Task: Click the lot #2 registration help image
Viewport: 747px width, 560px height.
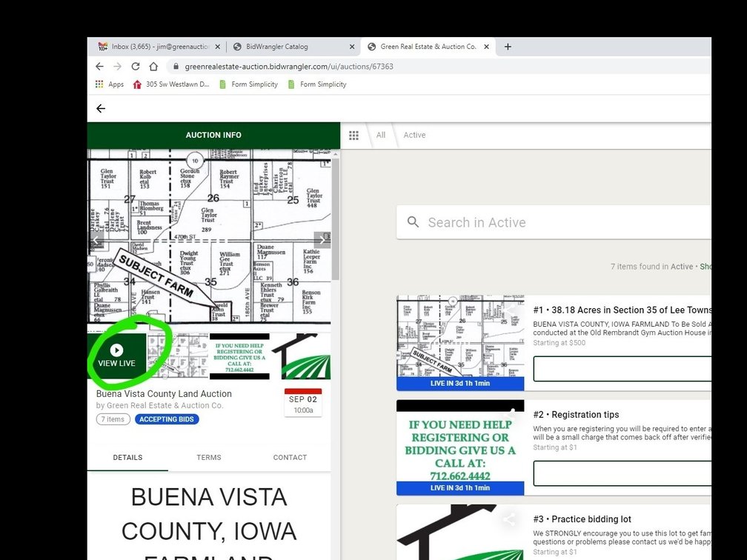Action: pyautogui.click(x=460, y=441)
